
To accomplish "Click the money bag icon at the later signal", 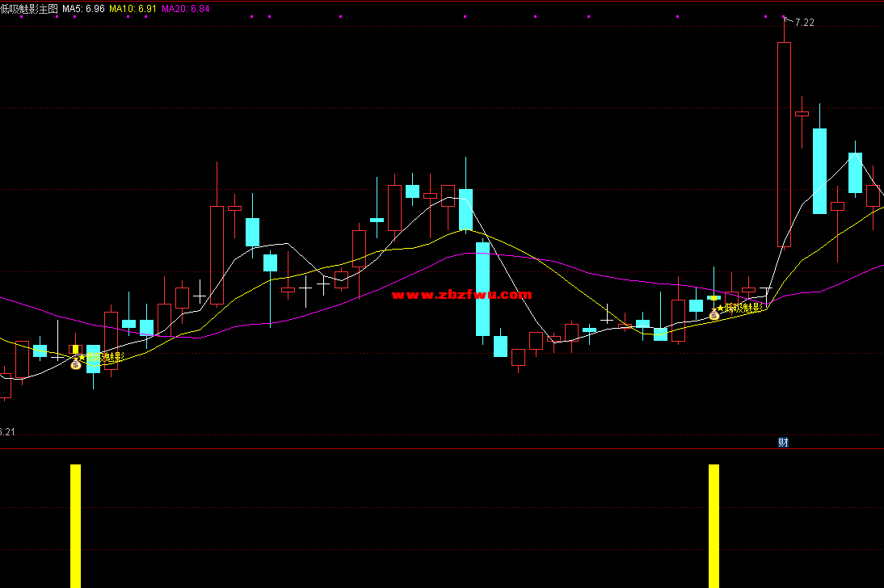I will 714,314.
